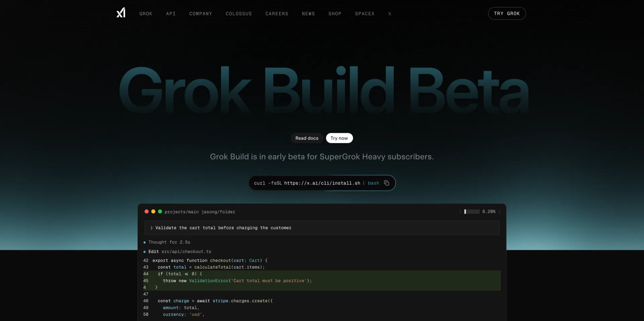Click the Validate the cart total prompt field
The width and height of the screenshot is (644, 321).
(322, 228)
